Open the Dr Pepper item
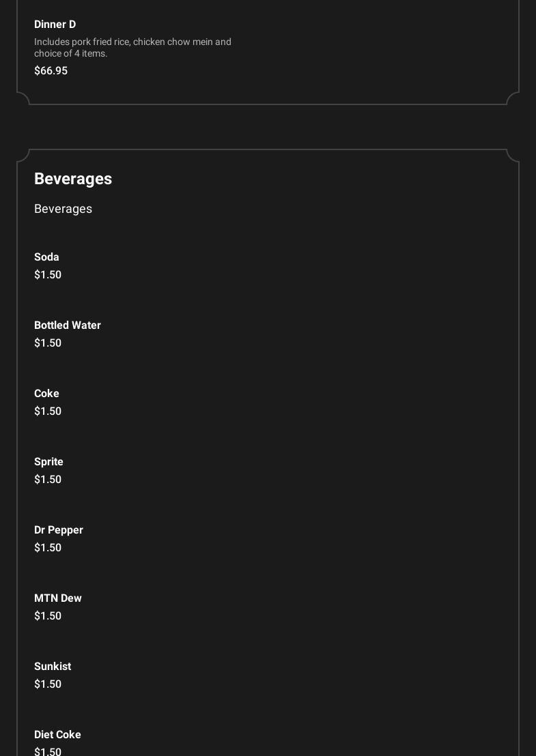Viewport: 536px width, 756px height. point(59,530)
